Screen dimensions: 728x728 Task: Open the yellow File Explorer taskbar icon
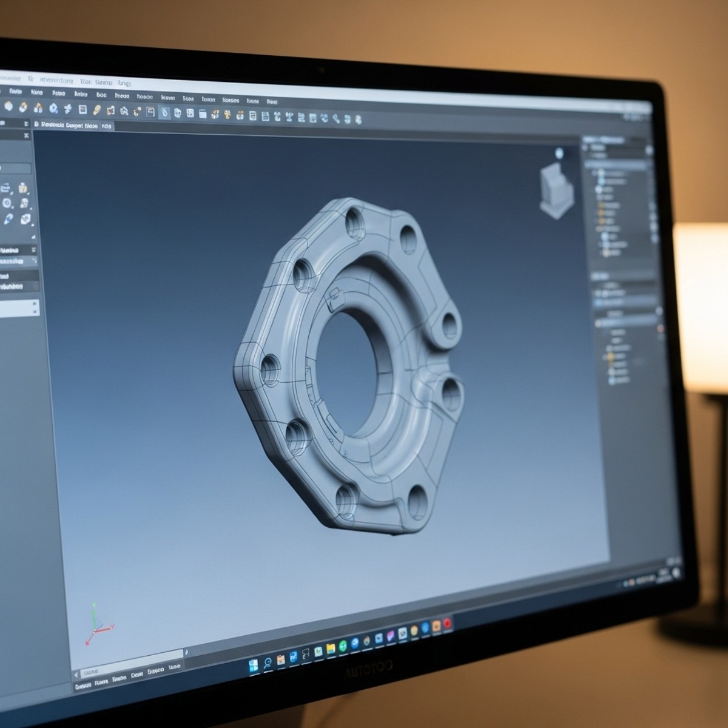pos(331,649)
